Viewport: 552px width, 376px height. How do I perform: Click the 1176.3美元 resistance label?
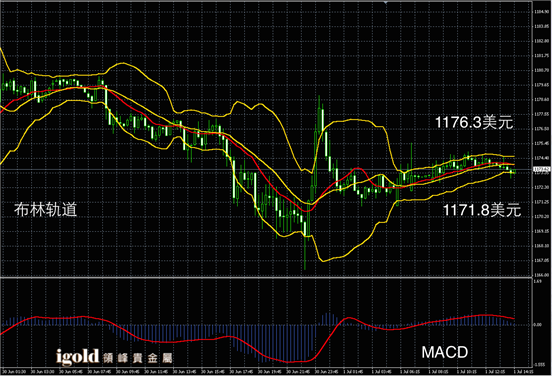(x=474, y=123)
